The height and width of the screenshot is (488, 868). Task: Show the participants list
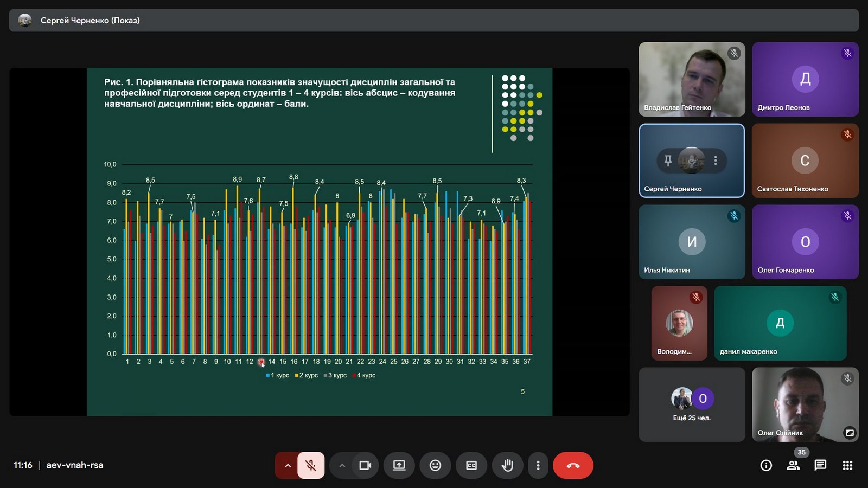tap(793, 465)
